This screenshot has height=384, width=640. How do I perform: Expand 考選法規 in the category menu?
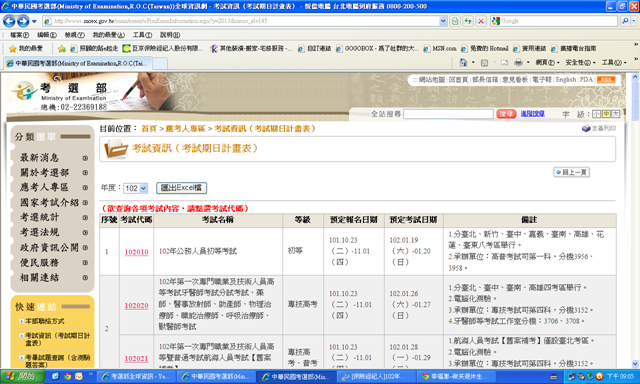coord(85,233)
